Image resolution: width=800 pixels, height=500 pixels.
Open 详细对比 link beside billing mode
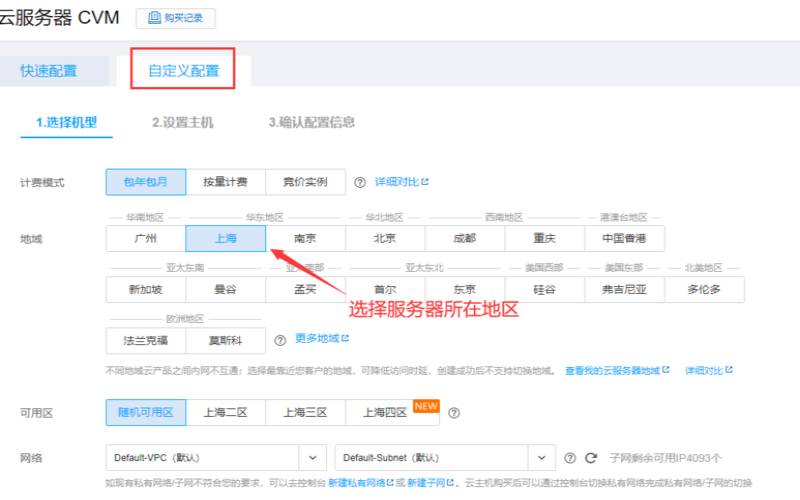point(400,183)
